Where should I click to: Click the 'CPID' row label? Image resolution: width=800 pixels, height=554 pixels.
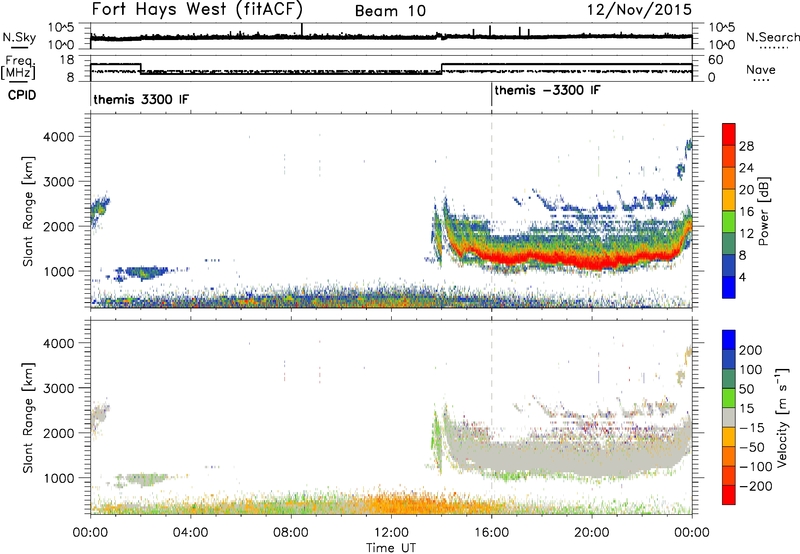[x=22, y=95]
